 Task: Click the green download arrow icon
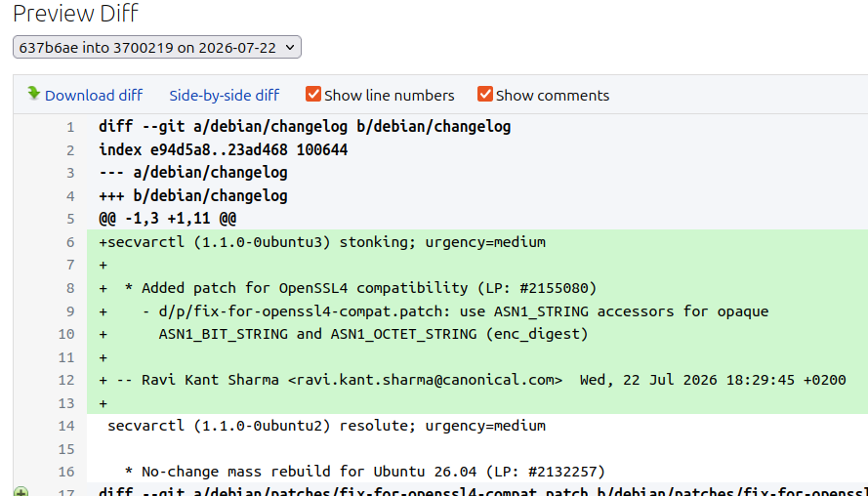click(x=34, y=94)
